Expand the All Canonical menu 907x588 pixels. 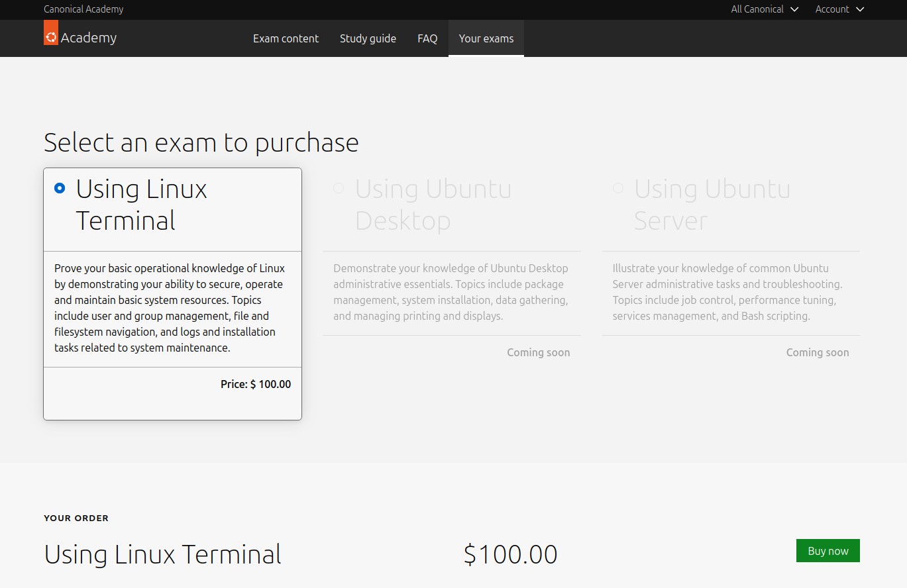coord(757,9)
